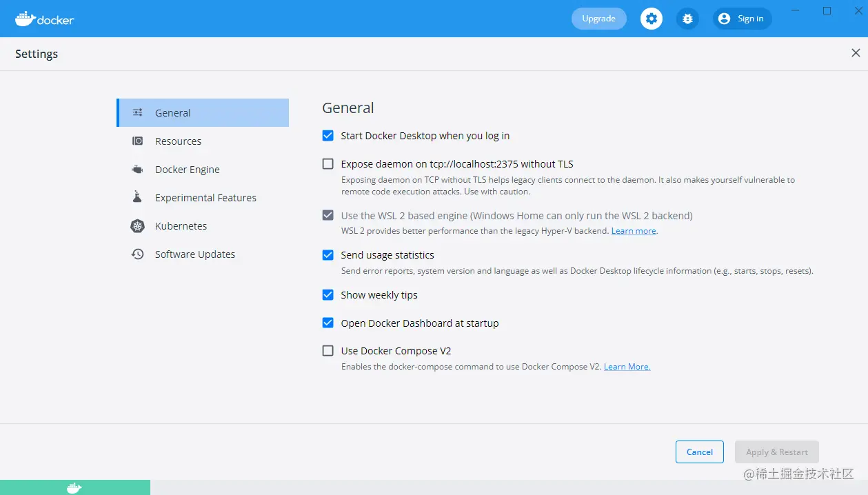
Task: Open Learn more link for WSL 2
Action: [x=634, y=231]
